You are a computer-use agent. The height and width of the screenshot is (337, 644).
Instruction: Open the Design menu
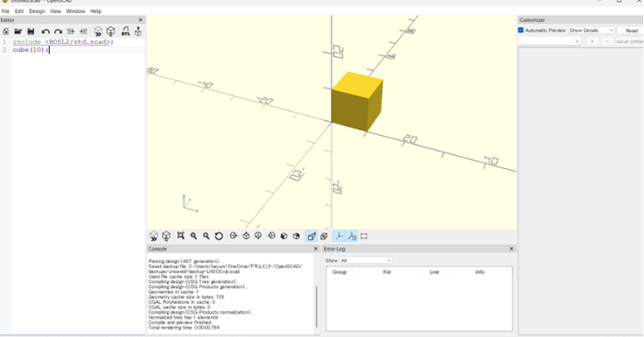click(37, 11)
